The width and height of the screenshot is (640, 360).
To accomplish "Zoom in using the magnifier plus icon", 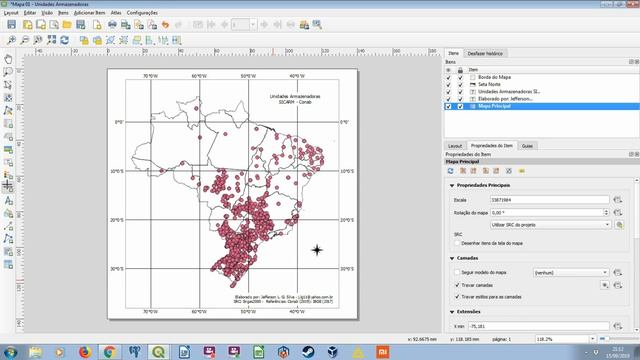I will 11,40.
